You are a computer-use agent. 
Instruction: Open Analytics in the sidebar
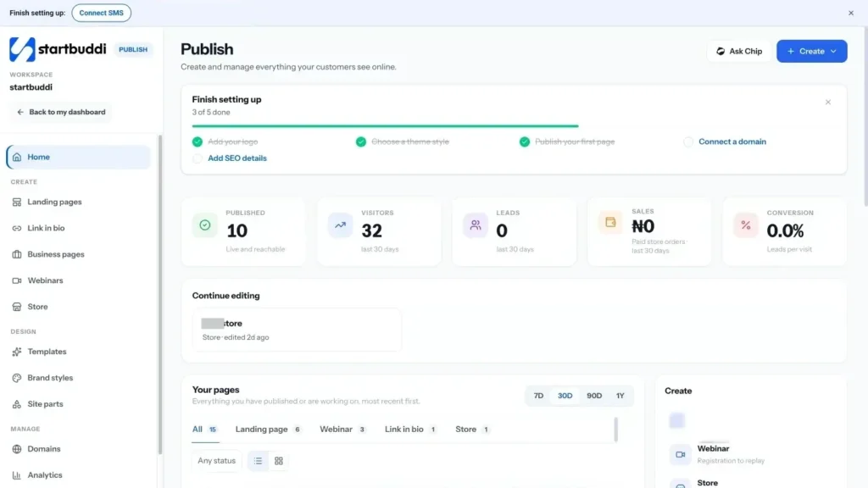(44, 474)
